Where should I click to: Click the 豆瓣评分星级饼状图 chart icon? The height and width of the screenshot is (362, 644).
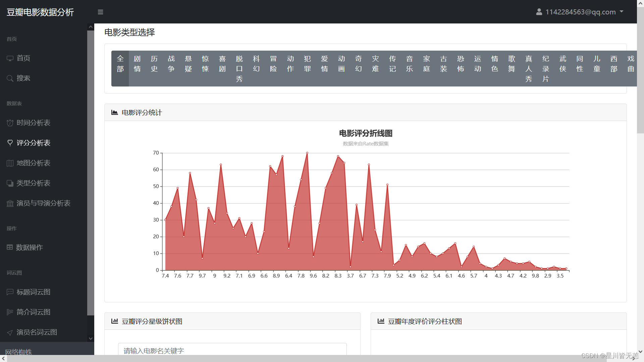115,321
